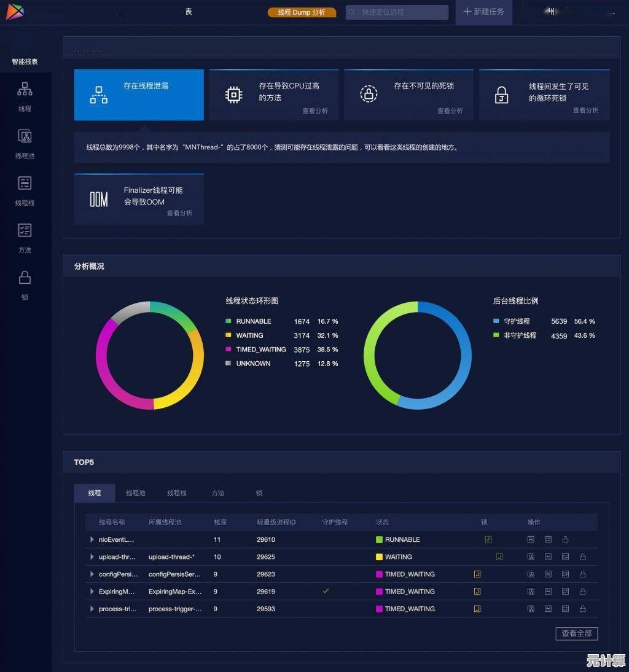Image resolution: width=629 pixels, height=672 pixels.
Task: Expand the configPersi thread row
Action: (x=92, y=574)
